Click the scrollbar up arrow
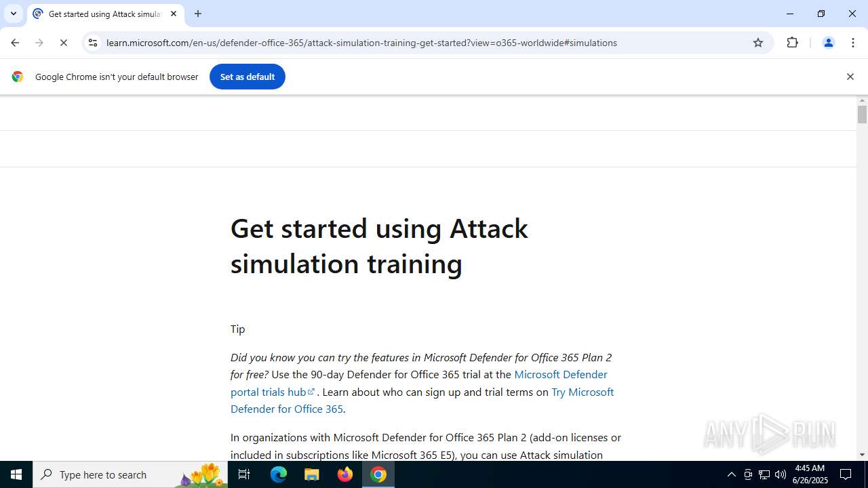 pos(862,101)
